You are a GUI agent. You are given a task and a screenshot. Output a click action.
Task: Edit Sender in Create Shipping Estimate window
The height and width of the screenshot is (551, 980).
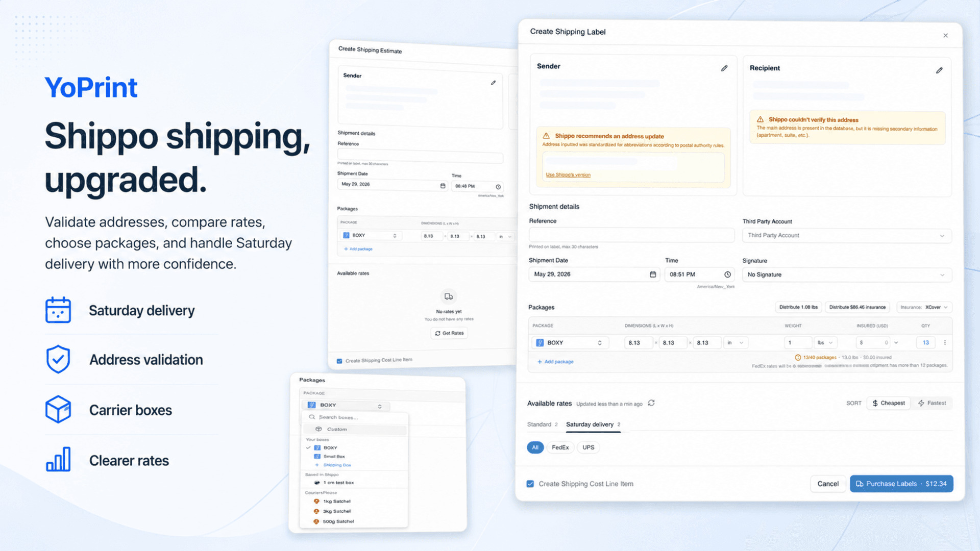point(493,83)
